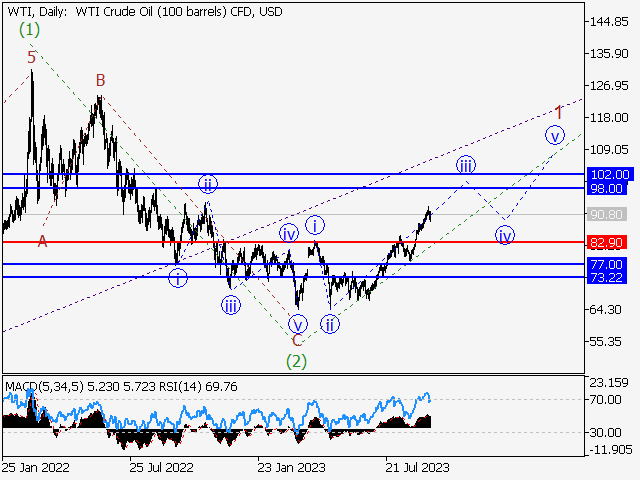The width and height of the screenshot is (640, 480).
Task: Select the 98.00 price level tag
Action: (607, 188)
